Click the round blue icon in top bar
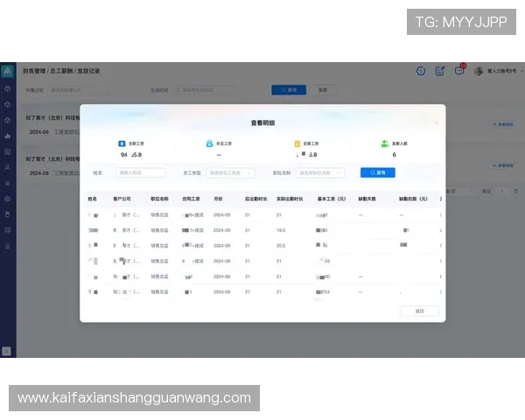Image resolution: width=525 pixels, height=420 pixels. (x=421, y=71)
